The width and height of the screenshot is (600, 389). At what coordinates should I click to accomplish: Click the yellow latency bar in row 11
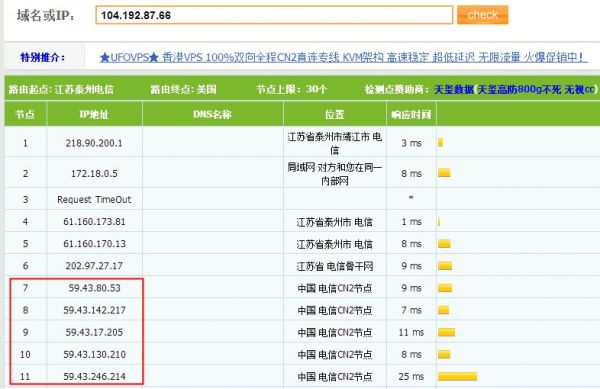(x=458, y=377)
